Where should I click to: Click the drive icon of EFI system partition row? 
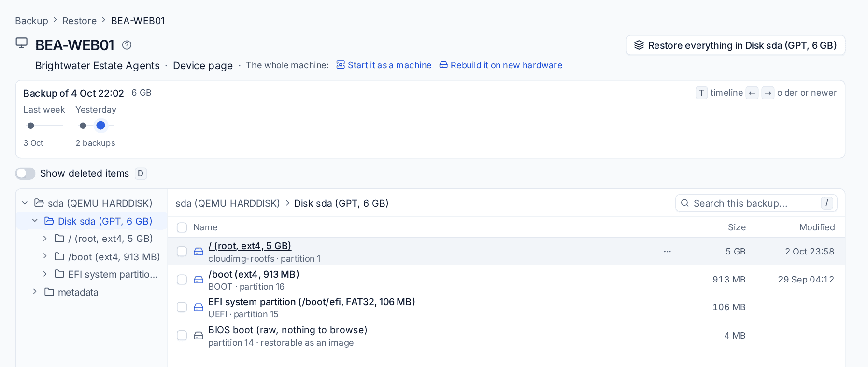199,307
